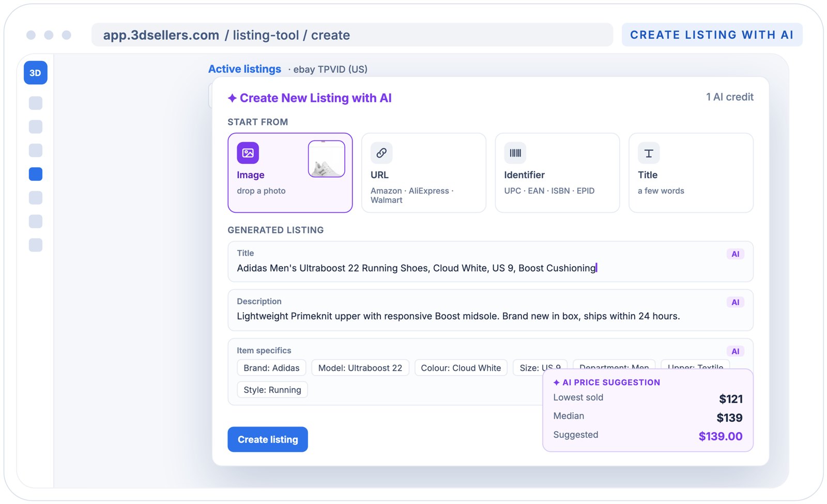Select the suggested price $139.00
Viewport: 827px width, 504px height.
[x=721, y=436]
